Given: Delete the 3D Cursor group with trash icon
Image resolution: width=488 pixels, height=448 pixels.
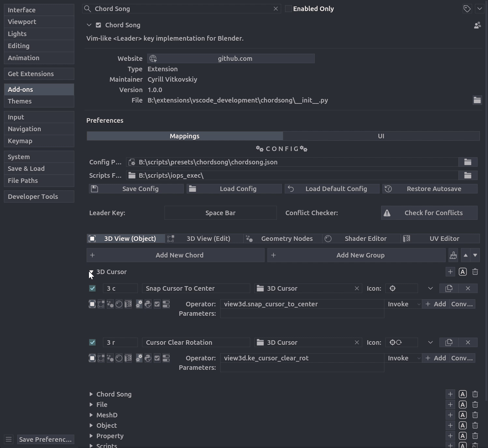Looking at the screenshot, I should (475, 272).
